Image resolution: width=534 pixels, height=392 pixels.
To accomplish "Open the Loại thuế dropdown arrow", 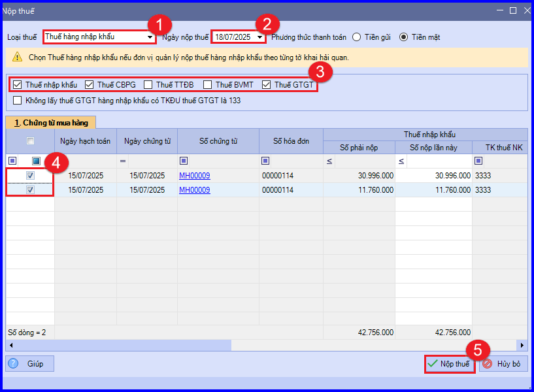I will click(x=150, y=37).
